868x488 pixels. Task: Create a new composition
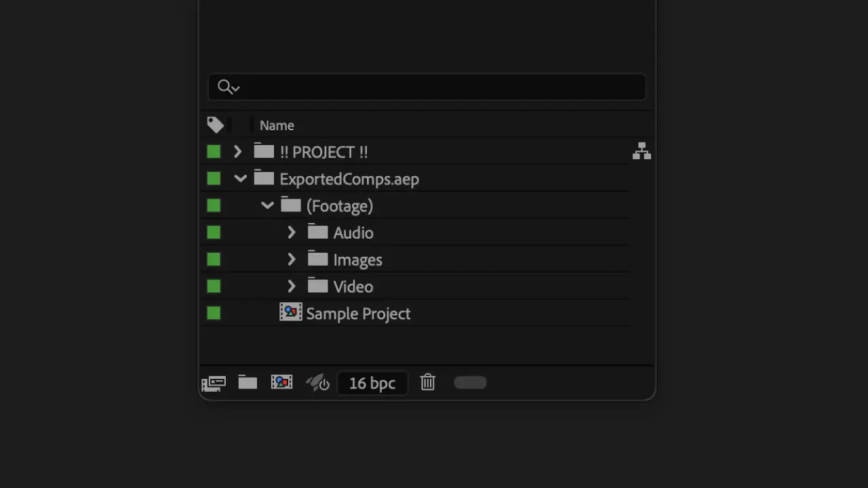pos(281,383)
